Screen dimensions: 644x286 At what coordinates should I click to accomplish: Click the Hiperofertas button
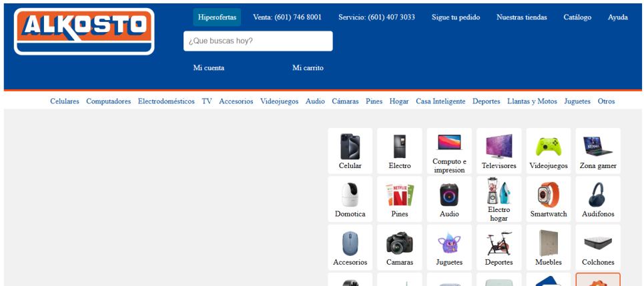coord(217,17)
